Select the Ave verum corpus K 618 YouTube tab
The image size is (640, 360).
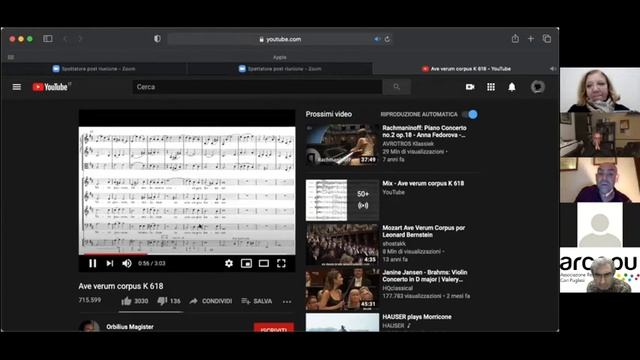click(x=466, y=69)
